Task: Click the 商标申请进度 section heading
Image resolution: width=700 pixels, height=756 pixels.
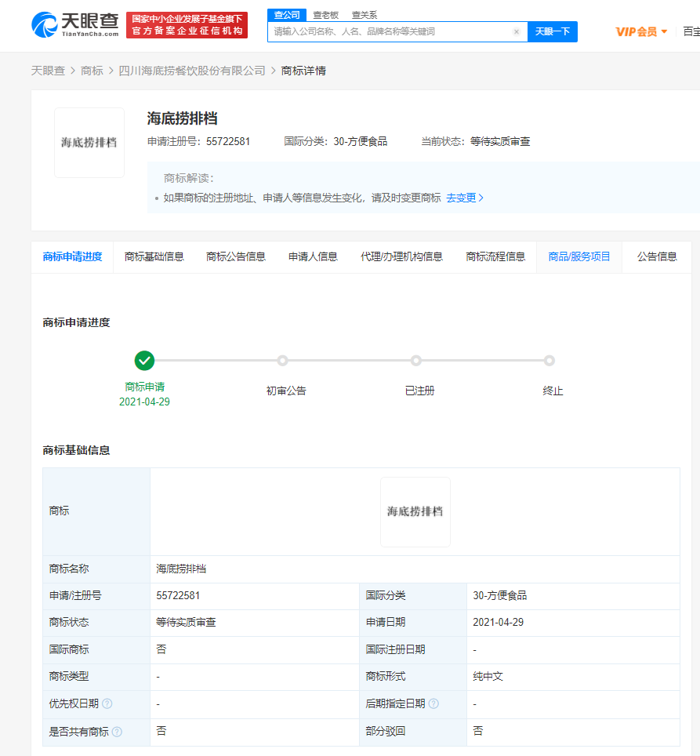Action: (x=76, y=323)
